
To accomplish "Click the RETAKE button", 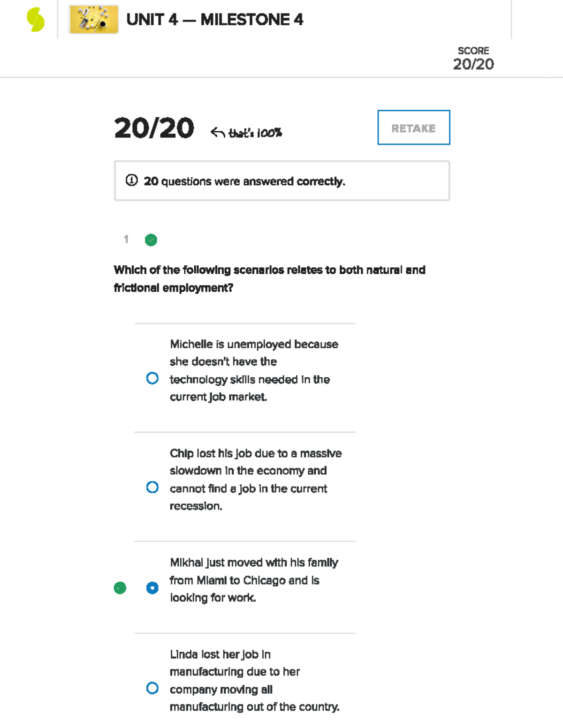I will (413, 128).
